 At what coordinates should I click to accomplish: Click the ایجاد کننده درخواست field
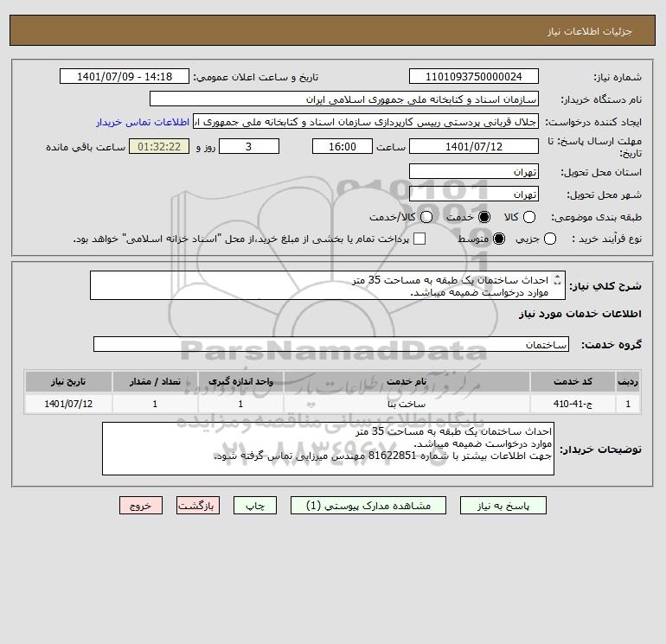[x=366, y=121]
